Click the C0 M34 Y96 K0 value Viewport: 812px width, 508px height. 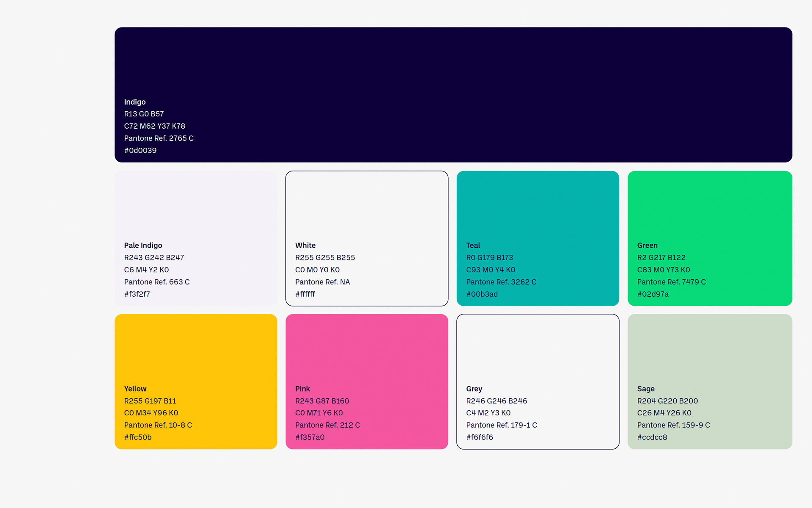click(x=151, y=413)
